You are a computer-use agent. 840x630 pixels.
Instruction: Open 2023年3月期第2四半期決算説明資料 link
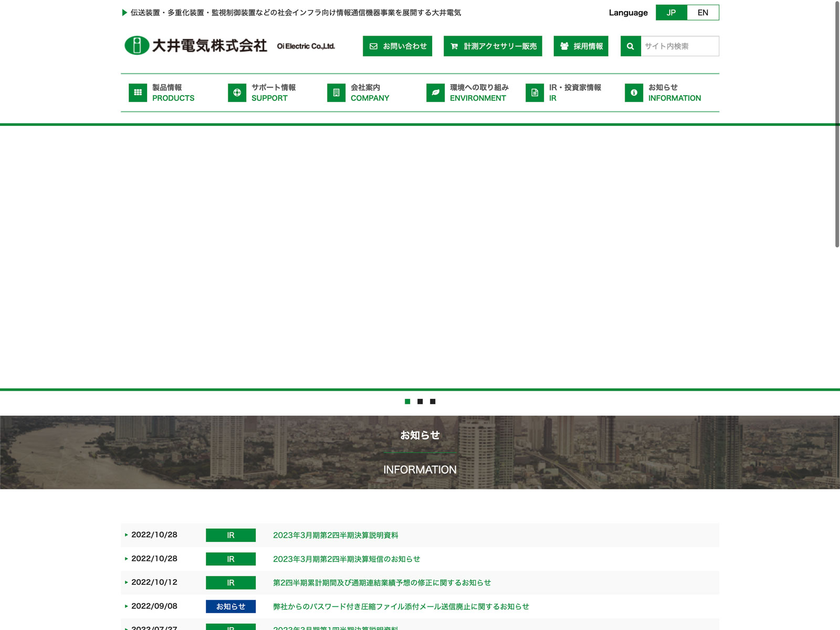(x=335, y=535)
